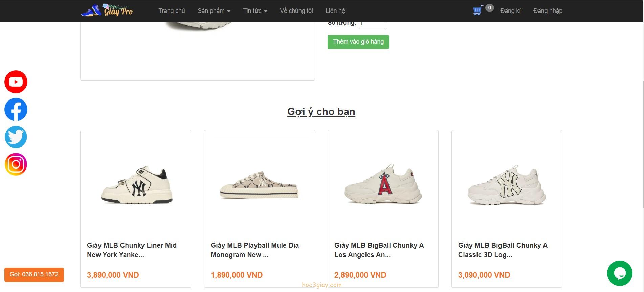This screenshot has width=644, height=292.
Task: Click the Giày Pro logo
Action: pyautogui.click(x=107, y=10)
